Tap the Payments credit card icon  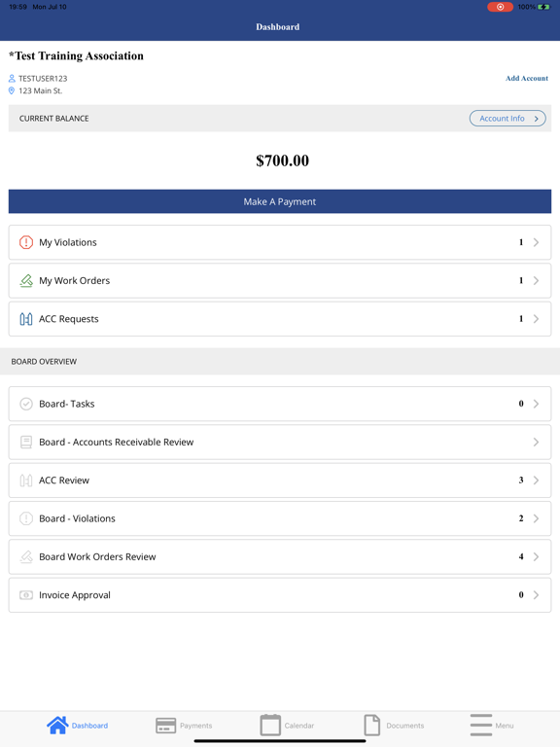(x=165, y=726)
